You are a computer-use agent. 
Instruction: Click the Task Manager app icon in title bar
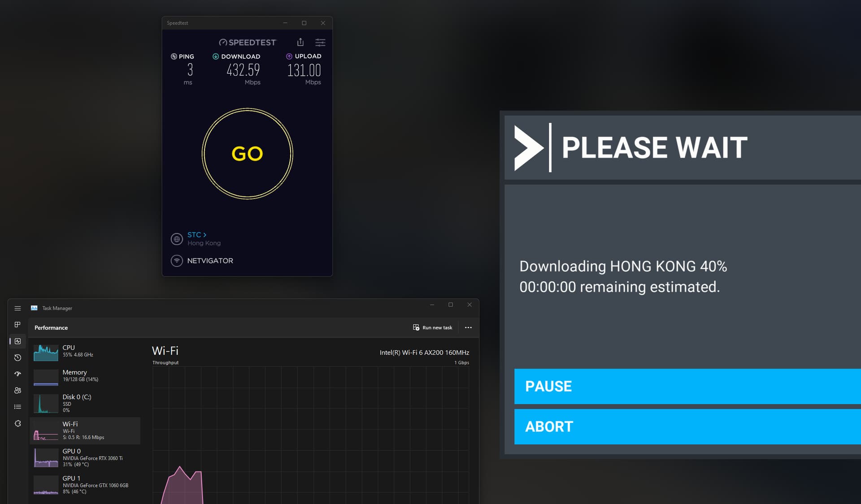[x=34, y=308]
